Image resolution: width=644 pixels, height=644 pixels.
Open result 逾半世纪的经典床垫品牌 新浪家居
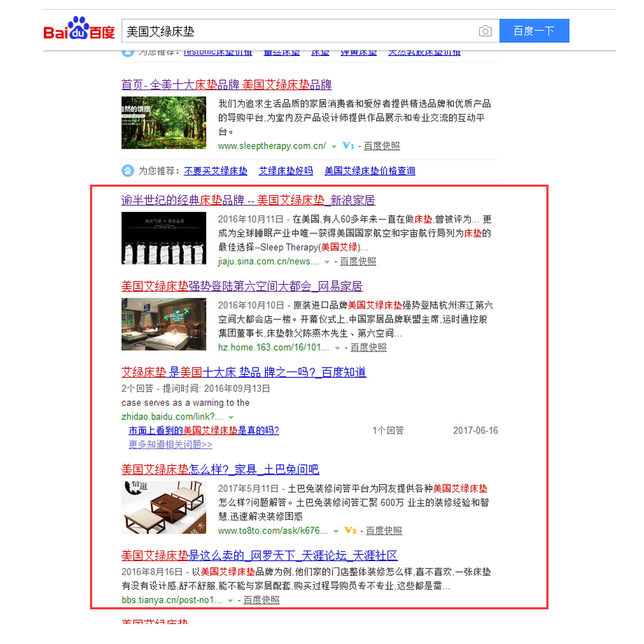point(248,200)
